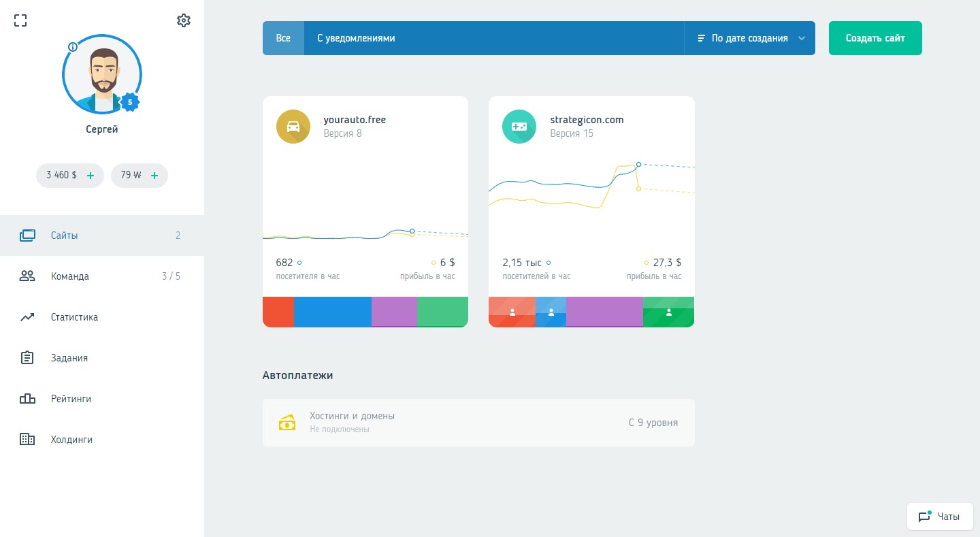Open Команда in the sidebar
This screenshot has height=537, width=980.
[70, 276]
